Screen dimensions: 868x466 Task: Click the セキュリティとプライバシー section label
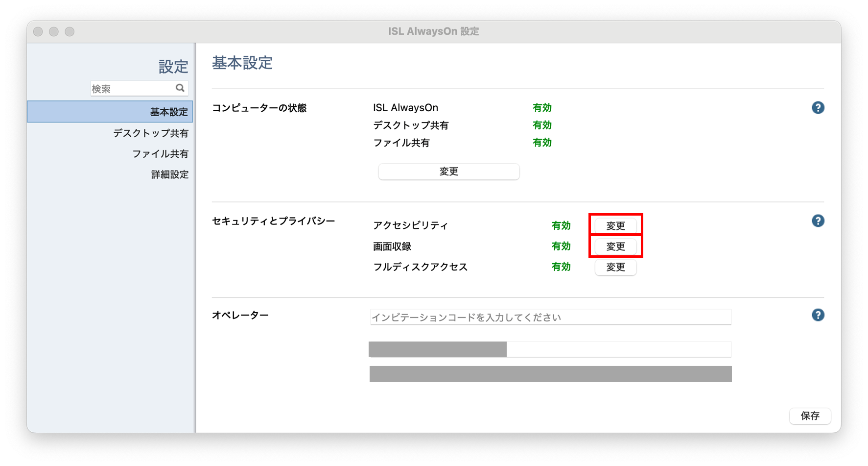click(x=273, y=221)
